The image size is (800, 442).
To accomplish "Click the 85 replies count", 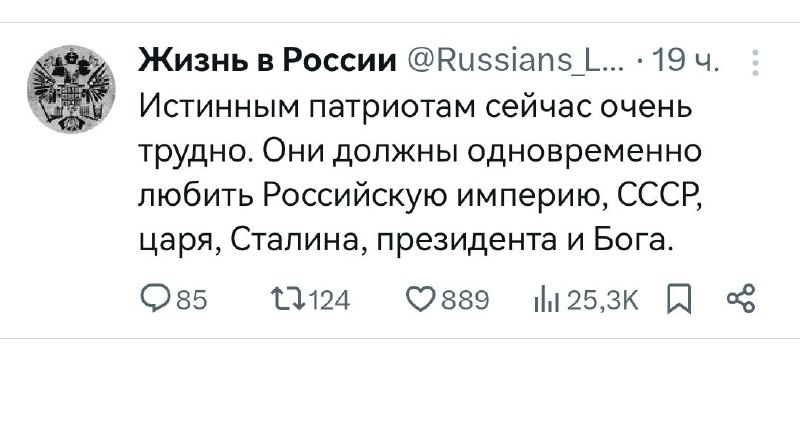I will (191, 300).
